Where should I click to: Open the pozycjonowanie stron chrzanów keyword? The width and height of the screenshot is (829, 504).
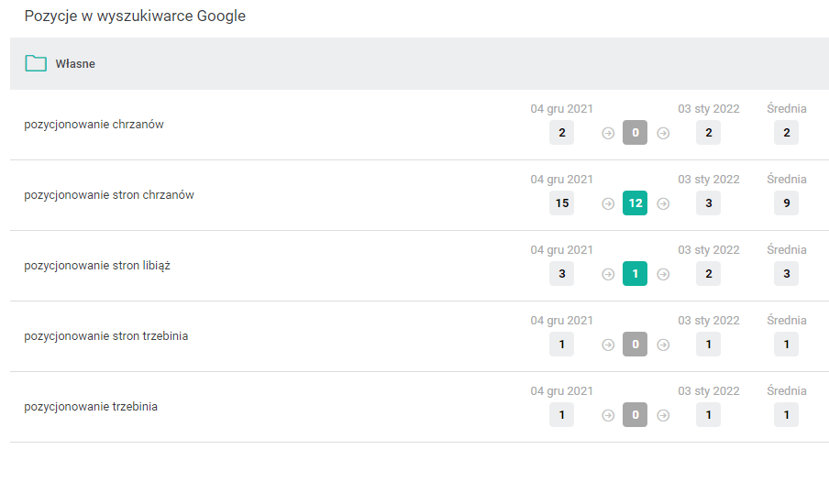[x=109, y=195]
